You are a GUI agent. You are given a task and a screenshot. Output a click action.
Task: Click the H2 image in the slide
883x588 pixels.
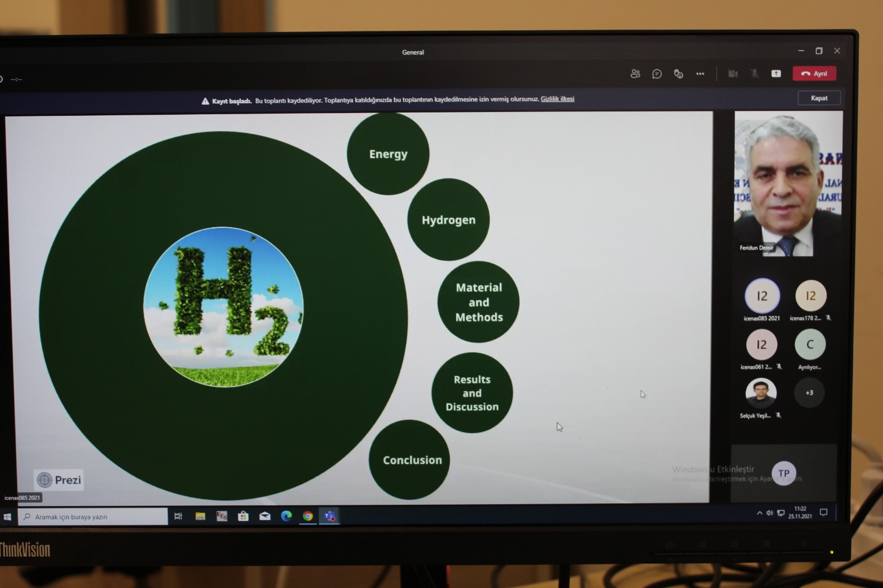click(224, 307)
